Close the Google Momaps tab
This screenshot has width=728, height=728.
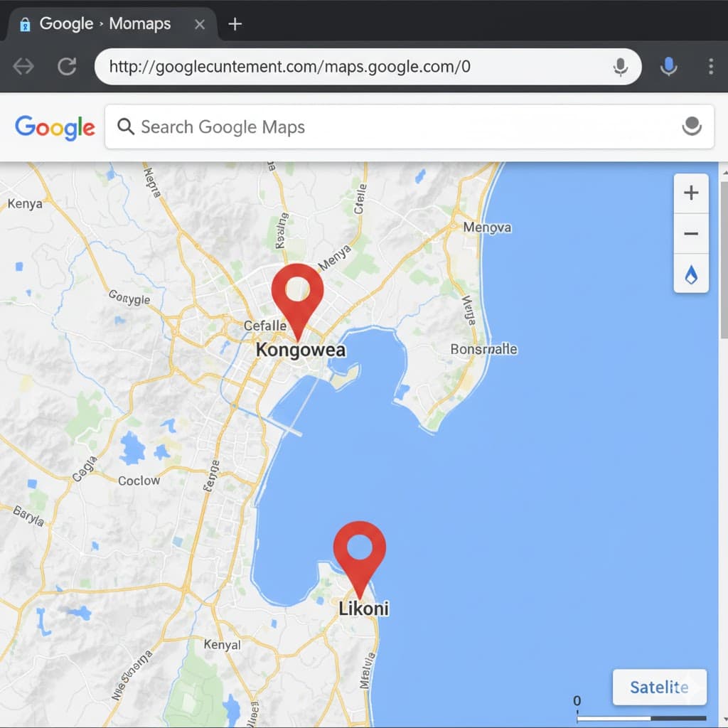(x=200, y=24)
